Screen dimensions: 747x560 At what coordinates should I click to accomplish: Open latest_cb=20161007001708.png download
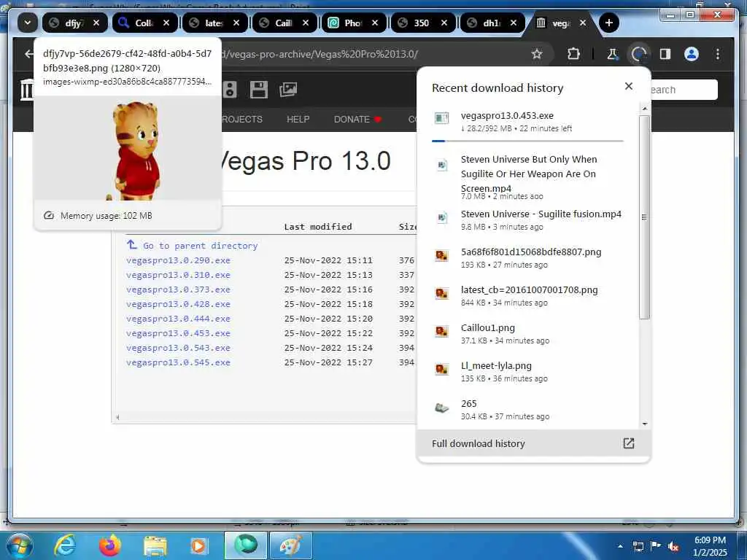(528, 296)
